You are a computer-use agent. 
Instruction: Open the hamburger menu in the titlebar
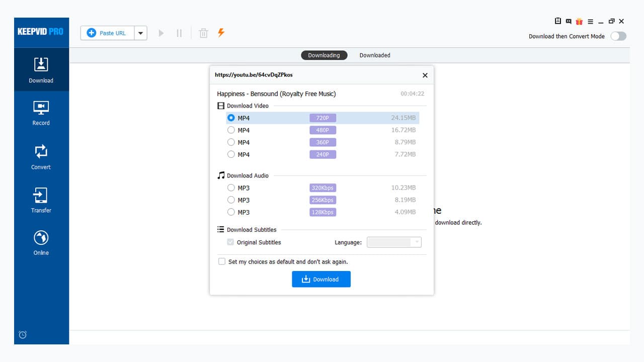pos(590,21)
